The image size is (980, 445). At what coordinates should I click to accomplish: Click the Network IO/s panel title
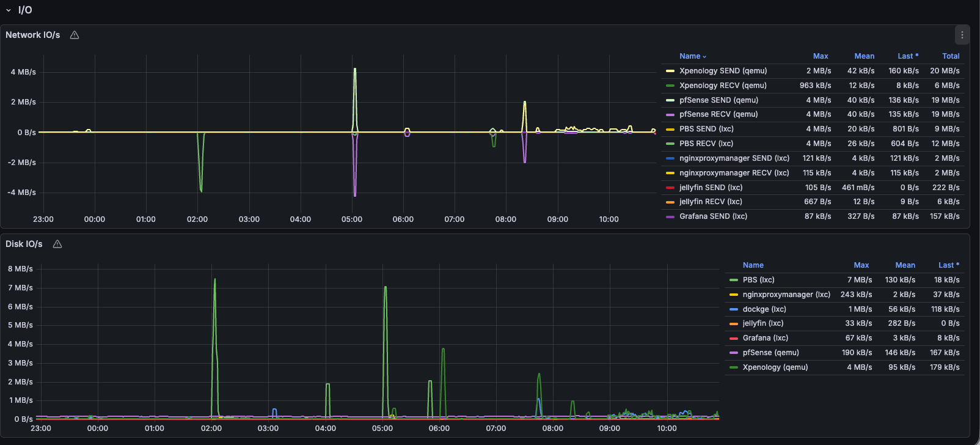coord(33,35)
